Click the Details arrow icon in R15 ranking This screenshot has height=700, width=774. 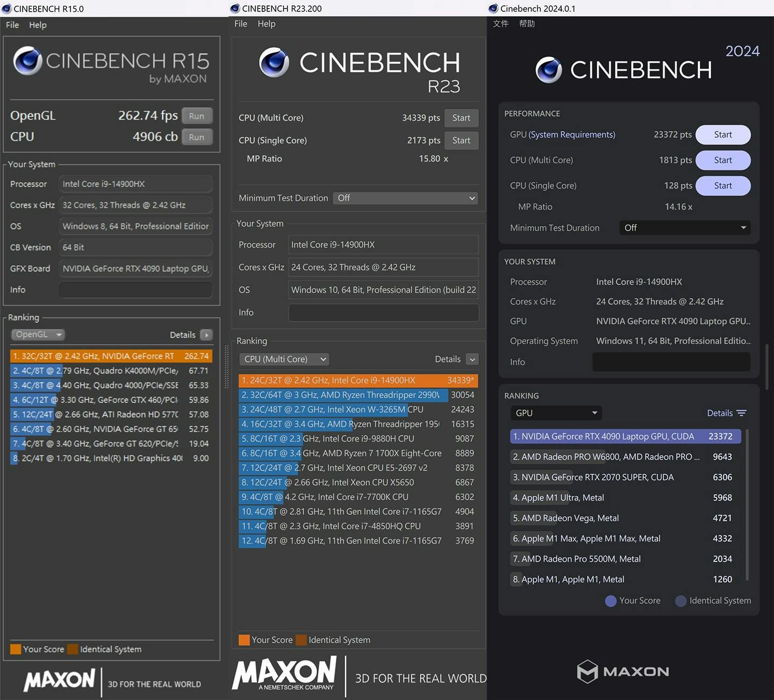coord(206,335)
